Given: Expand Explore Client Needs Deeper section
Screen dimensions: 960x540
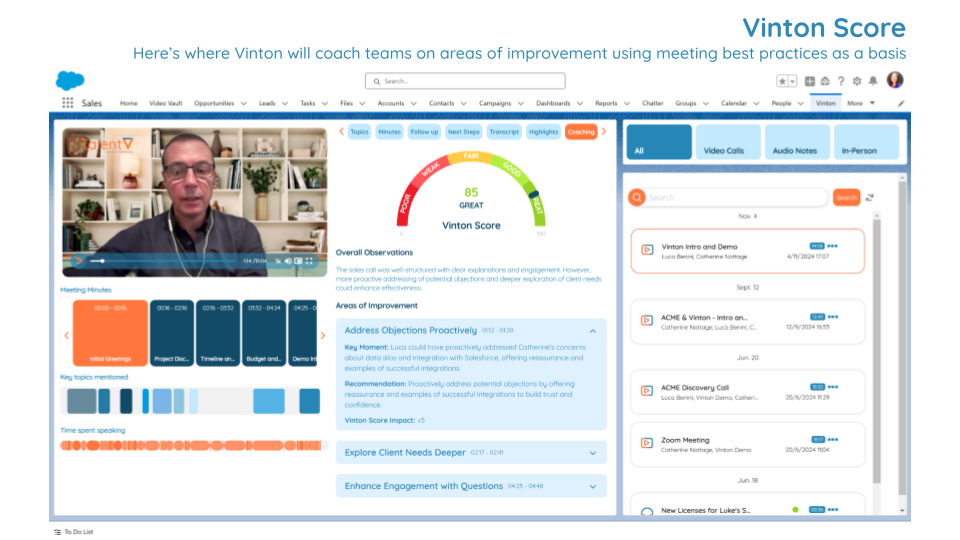Looking at the screenshot, I should click(593, 453).
